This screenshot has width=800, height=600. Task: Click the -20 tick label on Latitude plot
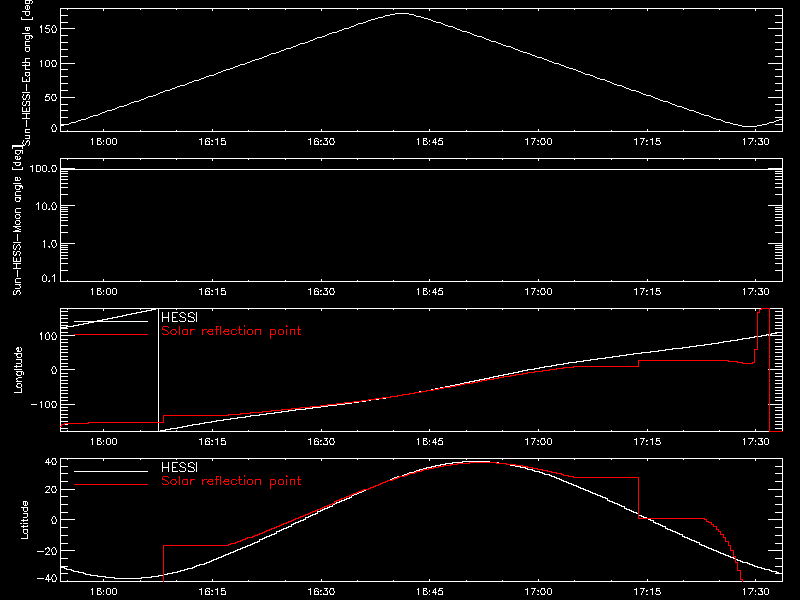(x=47, y=551)
